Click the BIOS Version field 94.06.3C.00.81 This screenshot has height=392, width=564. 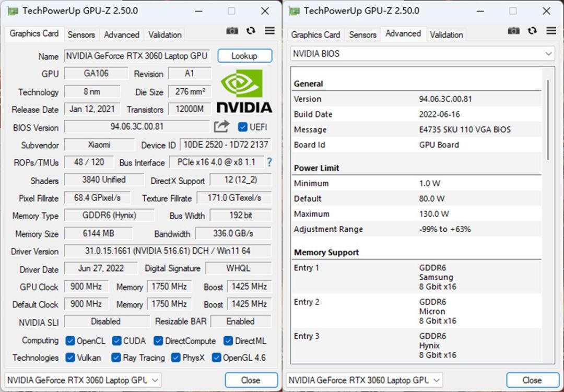click(137, 127)
